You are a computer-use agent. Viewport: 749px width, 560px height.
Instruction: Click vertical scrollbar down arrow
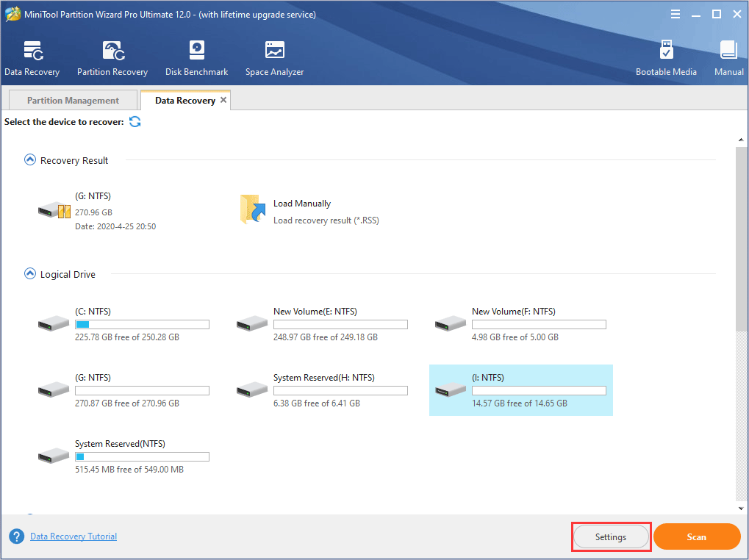point(741,509)
